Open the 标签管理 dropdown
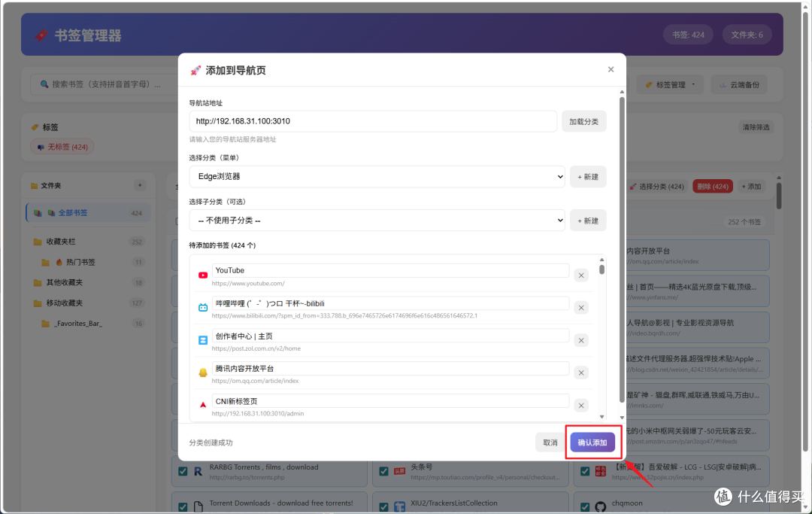 pyautogui.click(x=670, y=84)
